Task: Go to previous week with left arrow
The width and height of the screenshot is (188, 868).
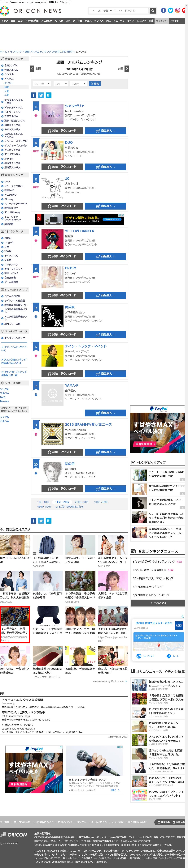Action: coord(32,69)
